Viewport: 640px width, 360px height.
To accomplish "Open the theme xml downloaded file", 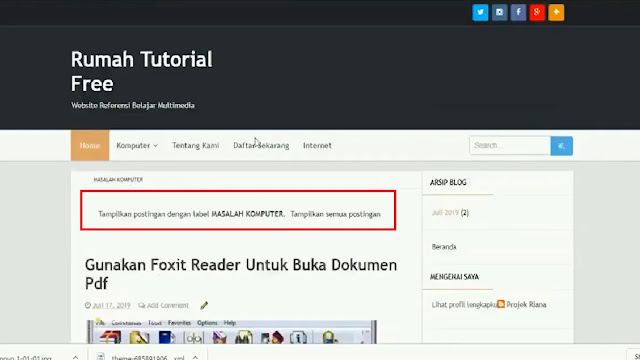I will coord(140,357).
